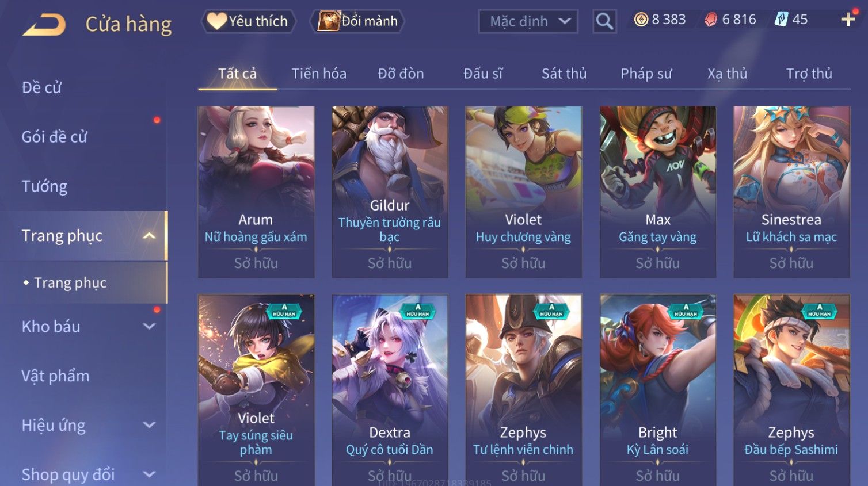868x486 pixels.
Task: Switch to the Pháp sư tab
Action: coord(646,74)
